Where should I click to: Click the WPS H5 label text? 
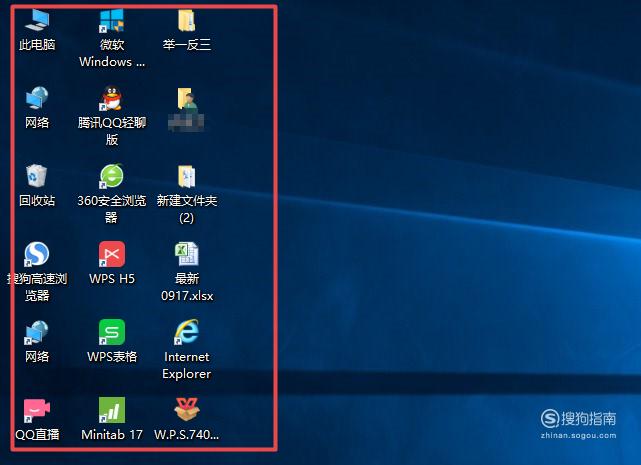click(112, 279)
